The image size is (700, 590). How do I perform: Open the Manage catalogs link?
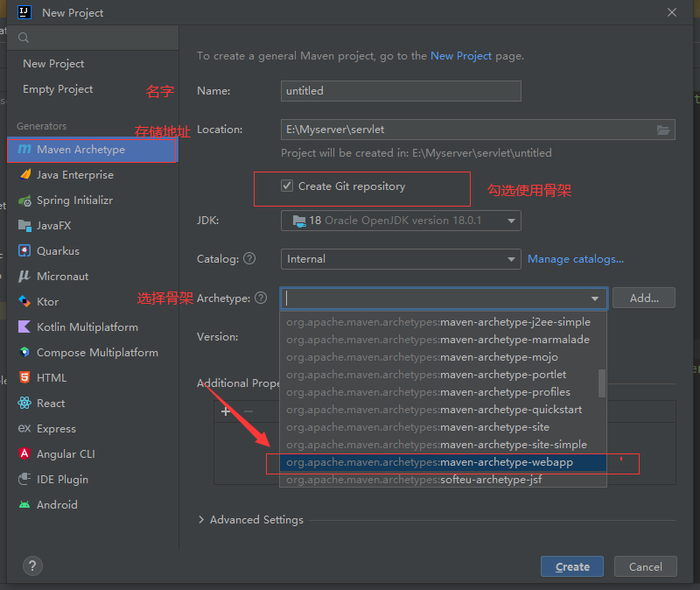tap(576, 259)
